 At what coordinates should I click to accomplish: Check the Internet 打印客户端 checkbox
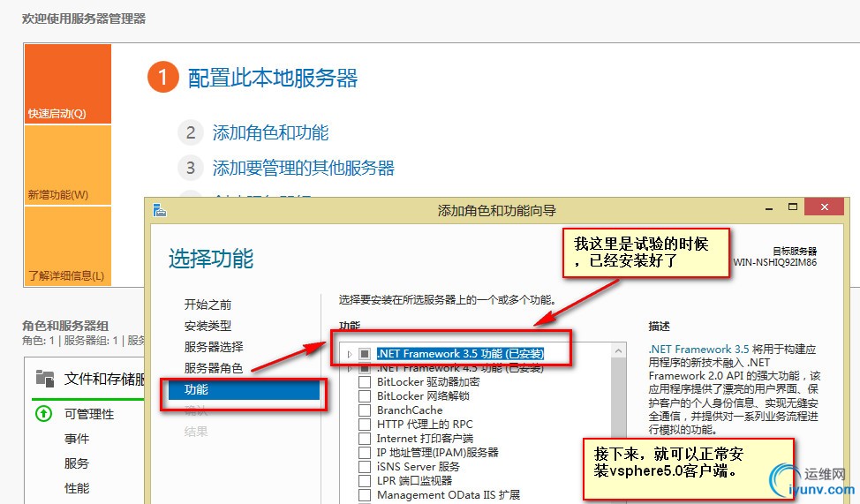(364, 438)
